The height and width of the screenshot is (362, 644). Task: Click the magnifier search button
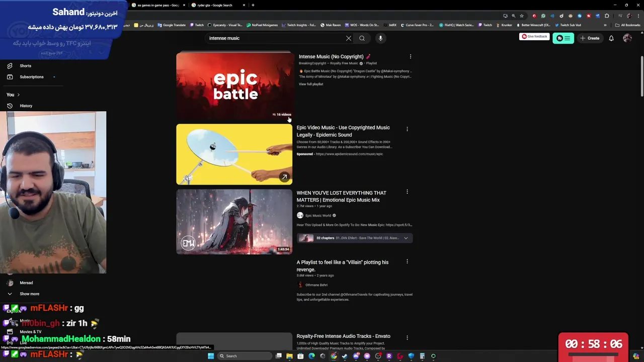pyautogui.click(x=362, y=38)
